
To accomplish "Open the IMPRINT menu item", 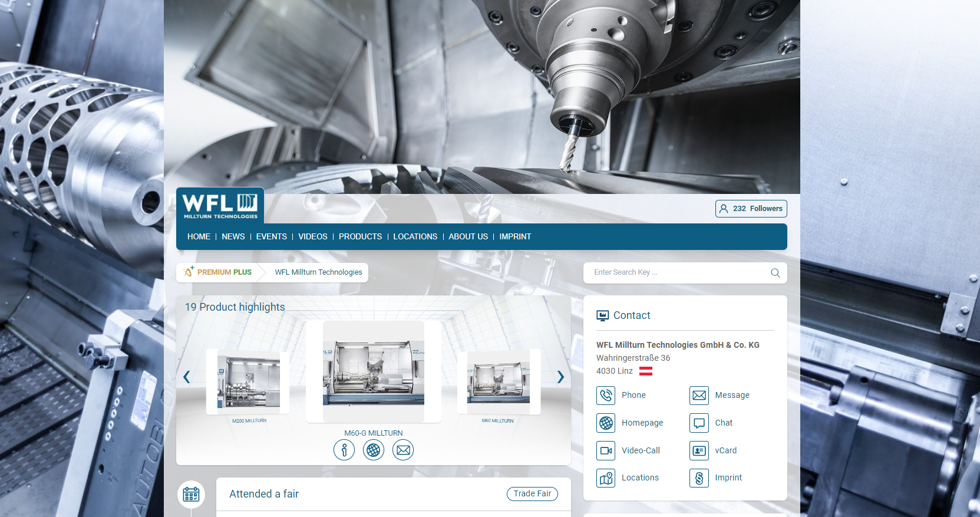I will (x=515, y=236).
